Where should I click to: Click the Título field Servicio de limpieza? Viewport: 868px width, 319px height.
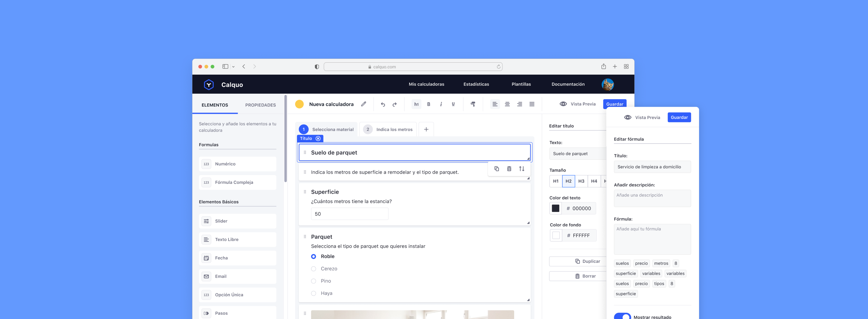(652, 167)
